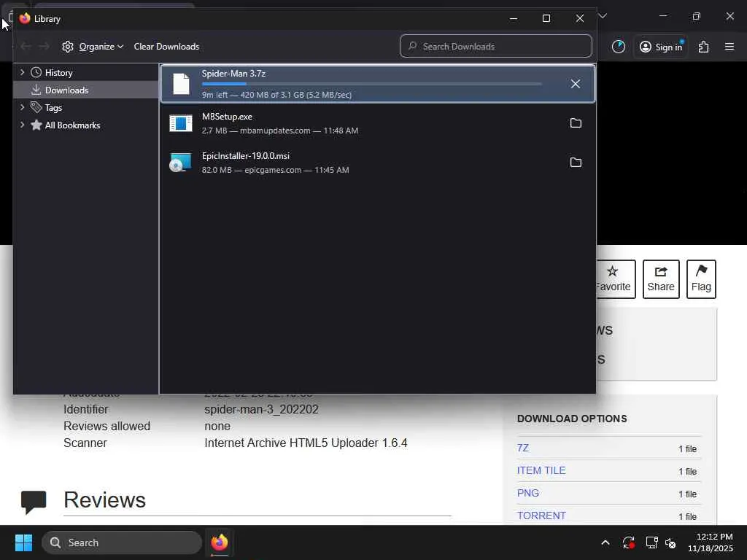747x560 pixels.
Task: Maximize the Library window
Action: (546, 18)
